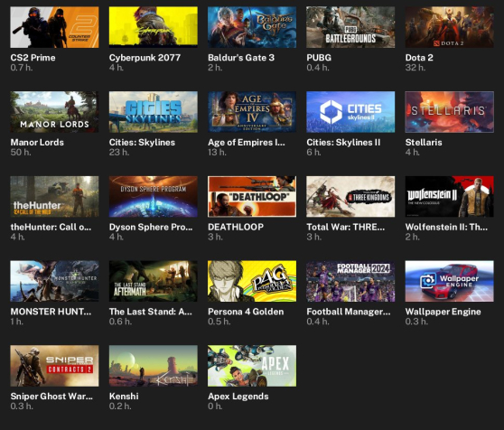Click the 'CS2 Prime' title text
504x430 pixels.
click(33, 58)
